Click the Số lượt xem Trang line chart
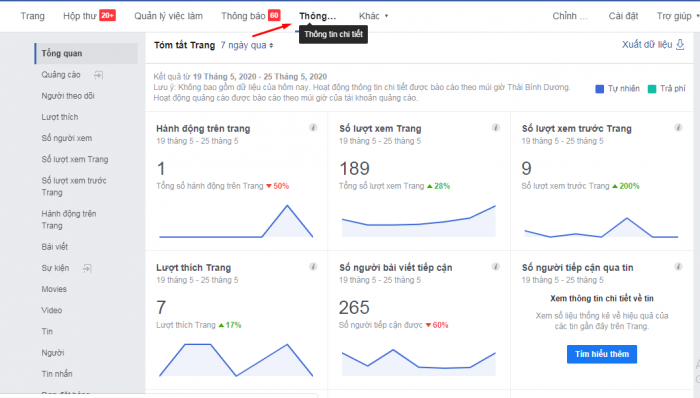This screenshot has height=398, width=700. click(418, 221)
